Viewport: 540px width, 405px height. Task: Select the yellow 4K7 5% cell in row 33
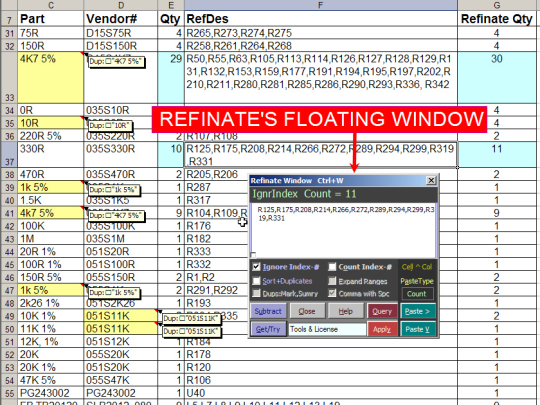51,77
